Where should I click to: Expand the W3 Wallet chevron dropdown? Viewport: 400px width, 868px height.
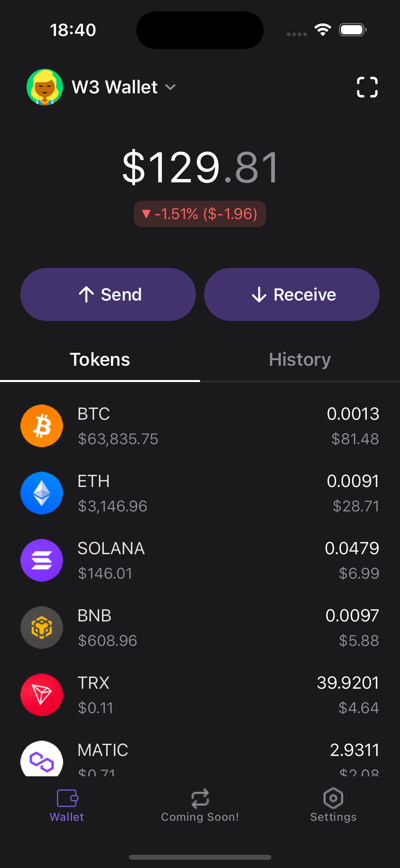[x=170, y=87]
